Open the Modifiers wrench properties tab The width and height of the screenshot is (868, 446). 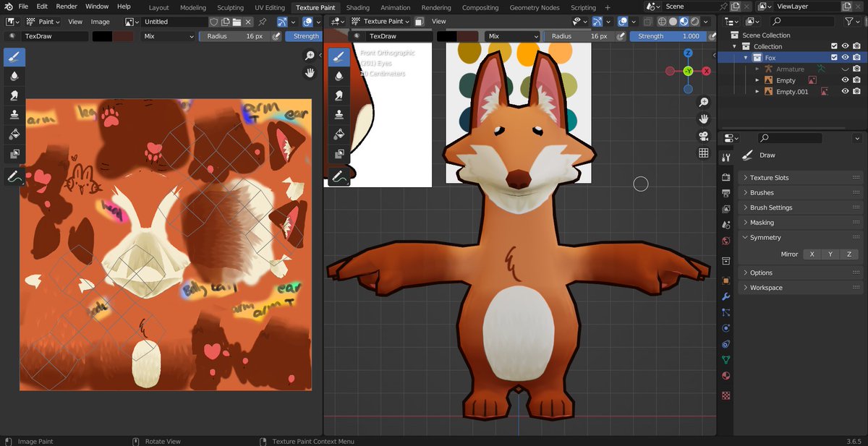click(x=726, y=296)
